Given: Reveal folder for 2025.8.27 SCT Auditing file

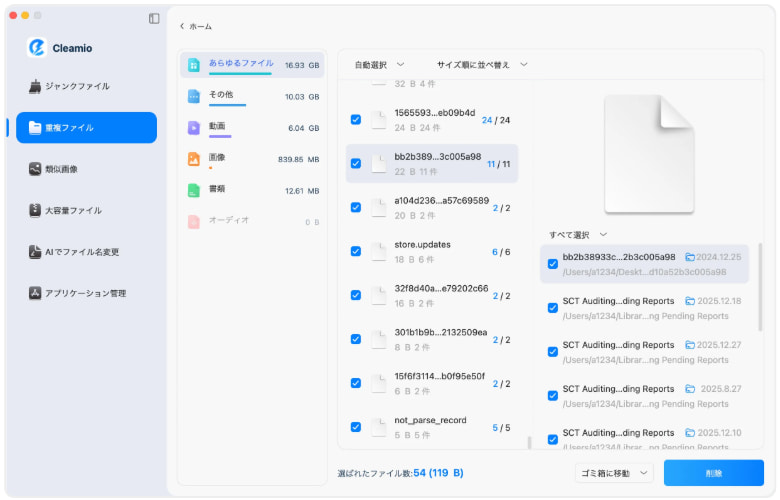Looking at the screenshot, I should pos(690,389).
